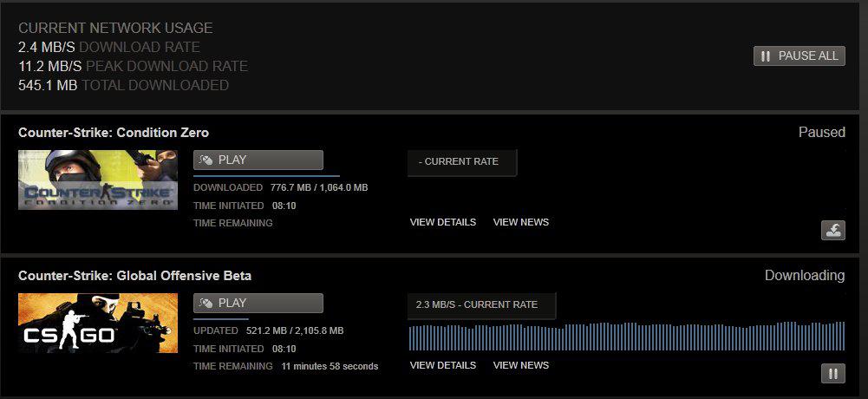
Task: Click the Condition Zero download progress bar
Action: click(266, 176)
